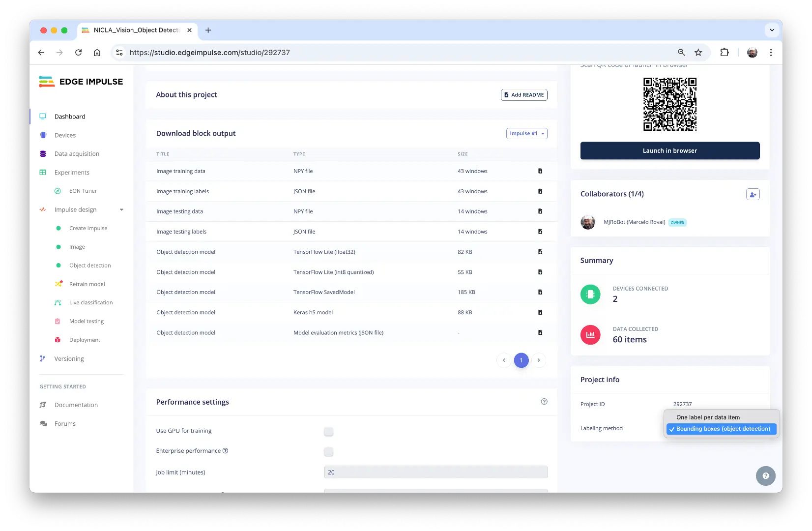Download the Keras h5 model file
Viewport: 812px width, 531px height.
540,312
